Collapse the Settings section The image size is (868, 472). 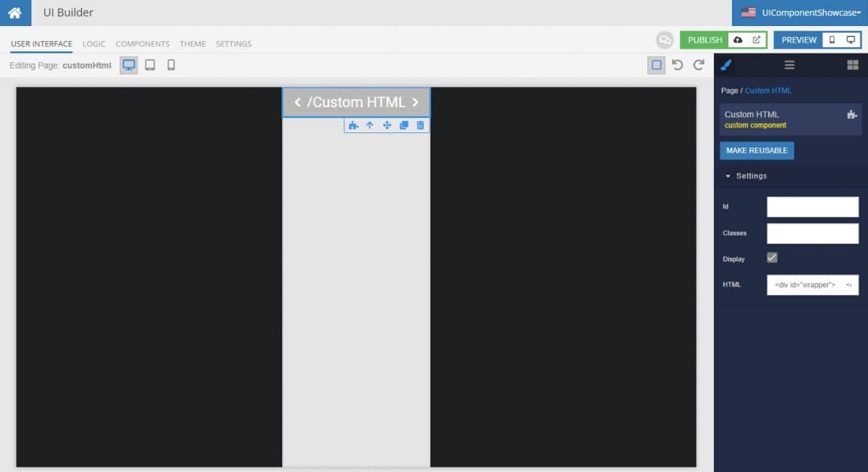[728, 176]
